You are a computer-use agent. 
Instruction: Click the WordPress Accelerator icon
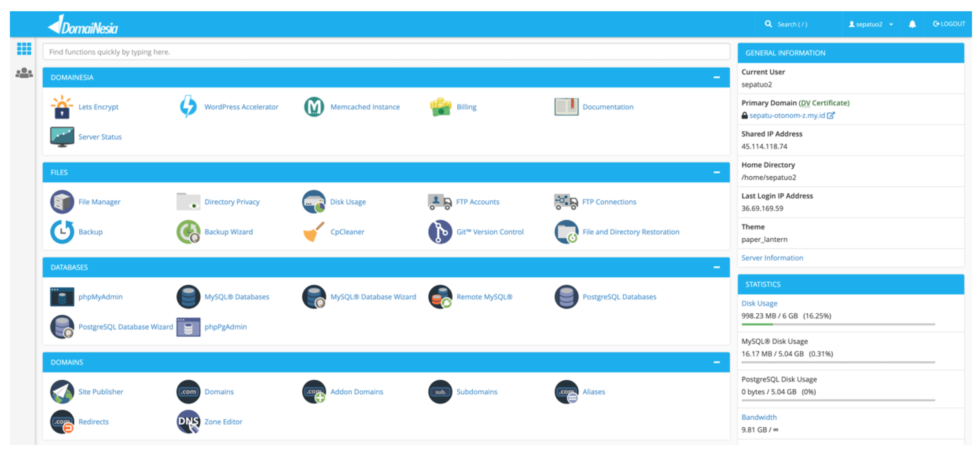click(x=188, y=107)
